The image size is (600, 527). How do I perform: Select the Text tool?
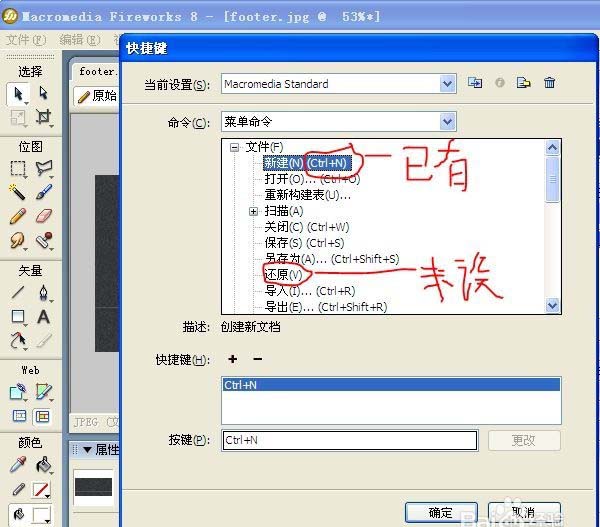(x=43, y=317)
